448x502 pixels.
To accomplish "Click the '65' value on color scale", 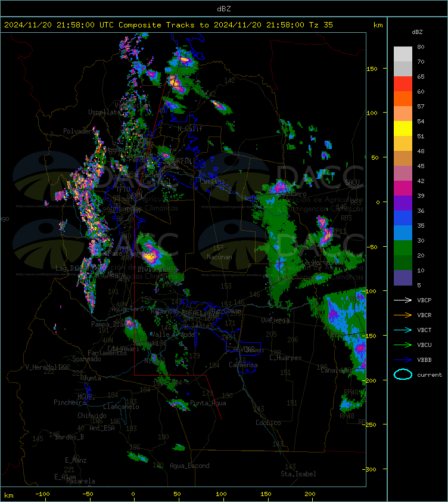I will 421,76.
